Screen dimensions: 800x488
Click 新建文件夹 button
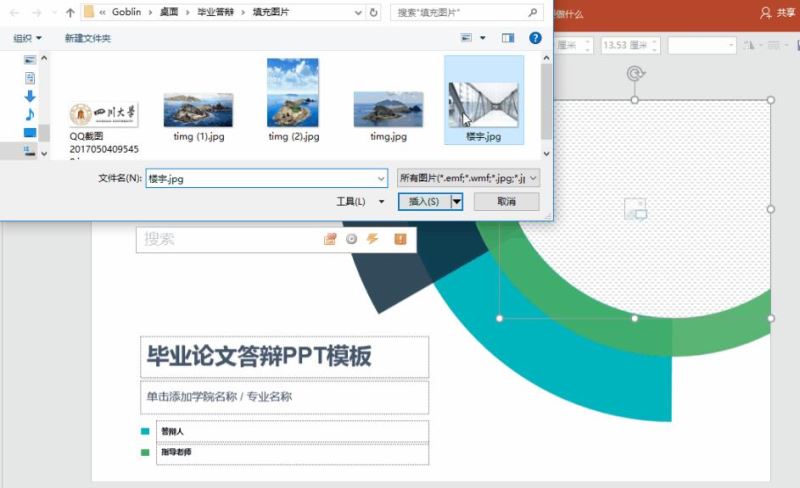[88, 38]
